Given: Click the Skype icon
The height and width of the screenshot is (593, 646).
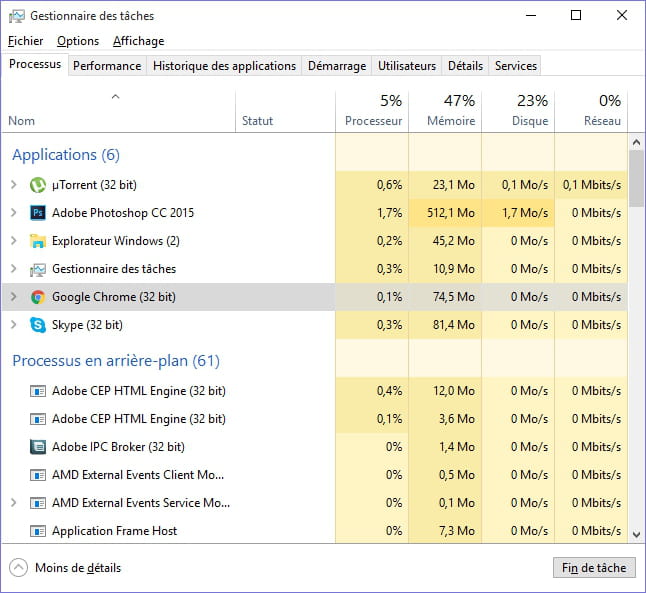Looking at the screenshot, I should pos(38,325).
